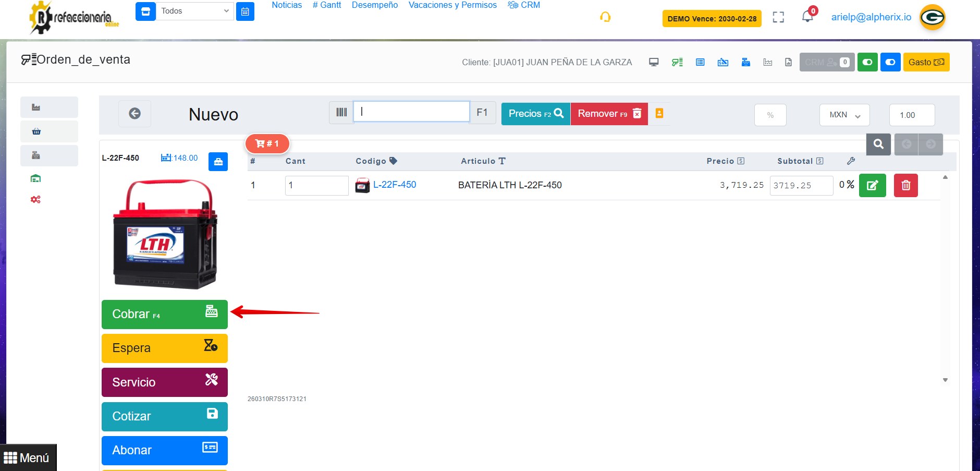Screen dimensions: 980x471
Task: Click the dark gray search magnifier button
Action: (x=878, y=144)
